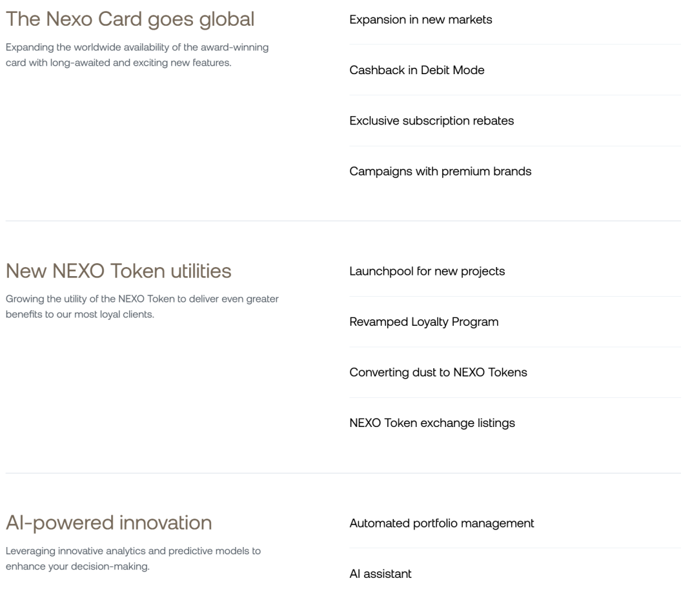Viewport: 690px width, 616px height.
Task: Select 'NEXO Token exchange listings' item
Action: [432, 423]
